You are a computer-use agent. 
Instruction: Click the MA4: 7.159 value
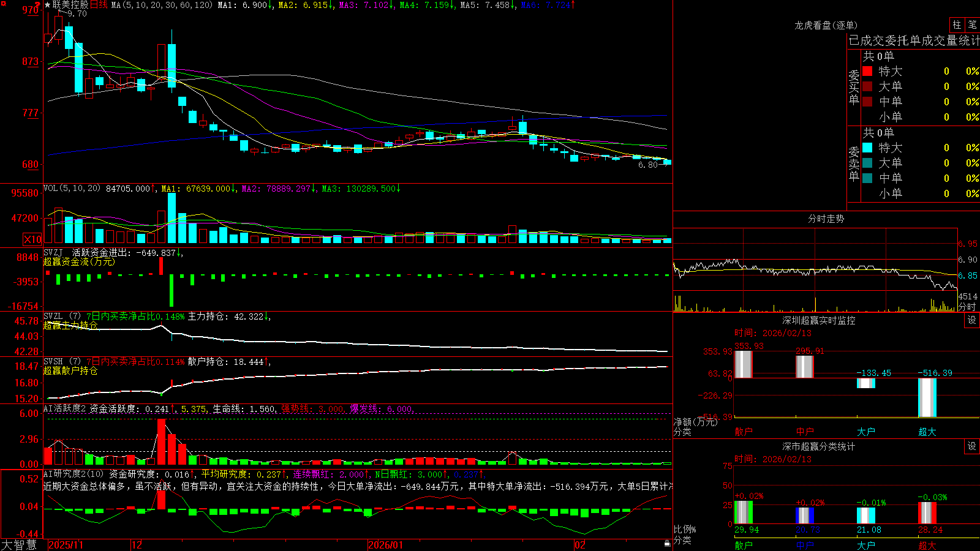(427, 5)
